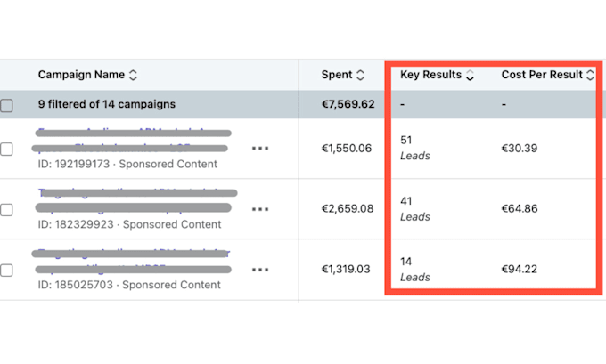Sort by Campaign Name arrows icon
The height and width of the screenshot is (364, 606).
(x=133, y=75)
